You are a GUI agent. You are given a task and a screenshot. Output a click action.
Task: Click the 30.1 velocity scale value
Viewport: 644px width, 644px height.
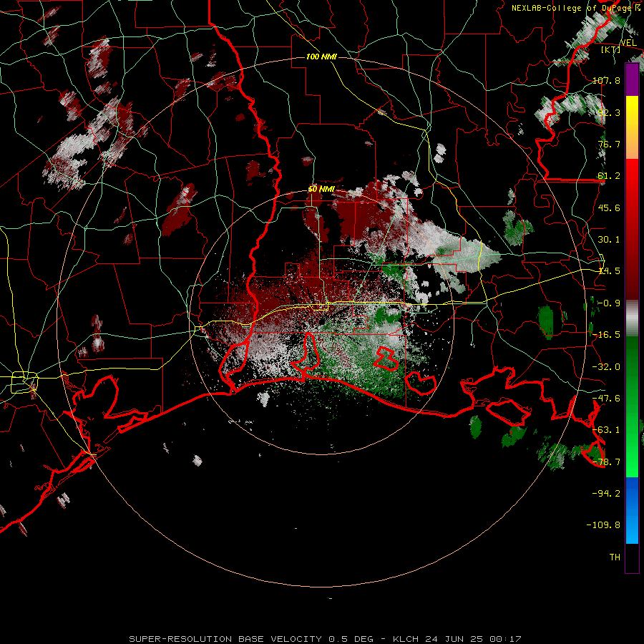tap(609, 239)
